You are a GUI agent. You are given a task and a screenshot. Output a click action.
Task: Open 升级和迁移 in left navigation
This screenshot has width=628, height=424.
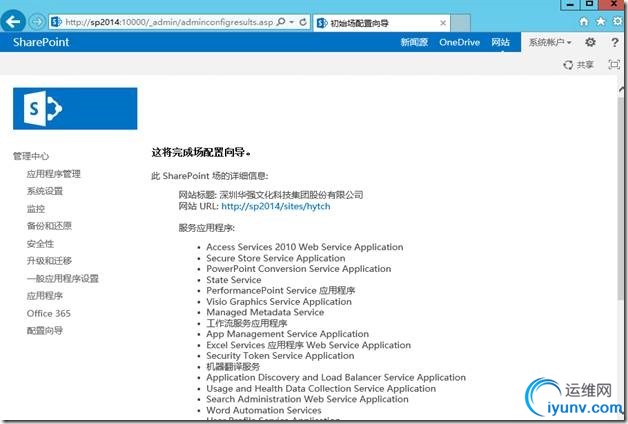click(49, 261)
